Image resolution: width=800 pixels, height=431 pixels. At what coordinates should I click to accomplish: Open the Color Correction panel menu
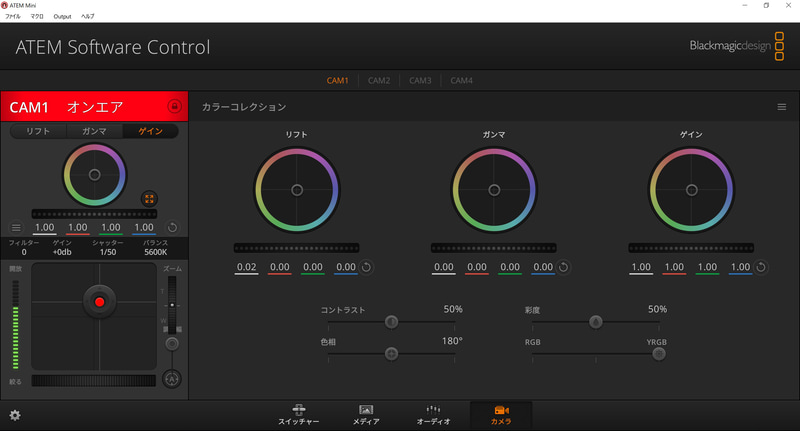coord(782,107)
